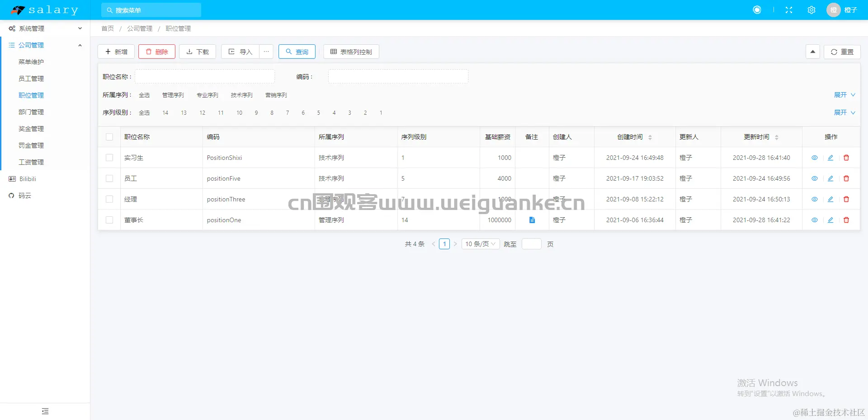
Task: Collapse sidebar using bottom menu icon
Action: coord(45,411)
